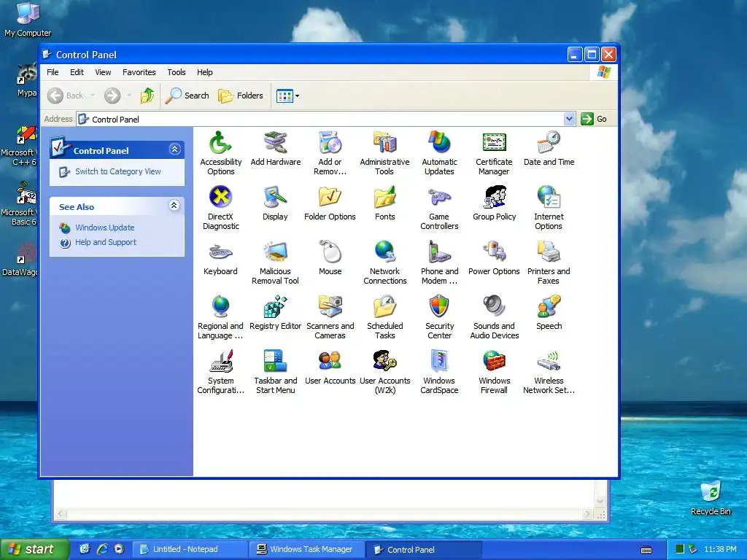Select Internet Options icon
The width and height of the screenshot is (747, 560).
click(x=549, y=207)
